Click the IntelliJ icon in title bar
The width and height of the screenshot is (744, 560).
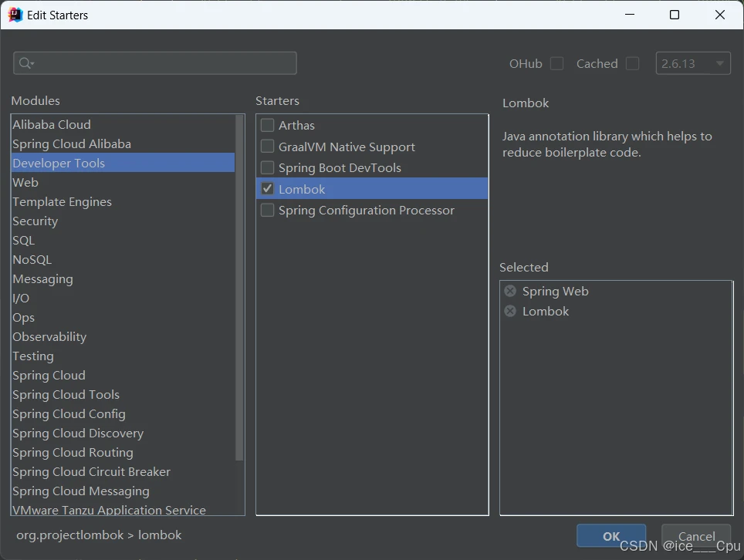pos(15,15)
